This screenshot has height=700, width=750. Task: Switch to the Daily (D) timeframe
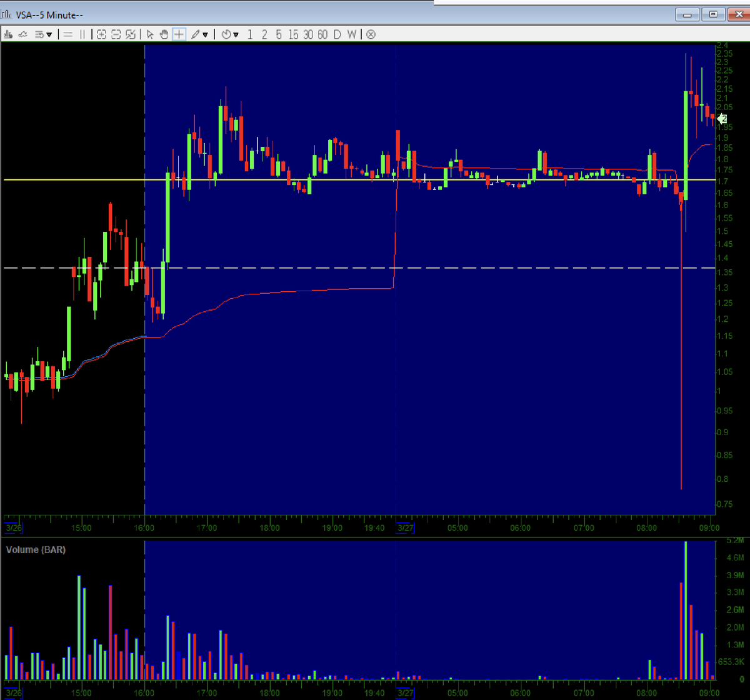pos(337,34)
